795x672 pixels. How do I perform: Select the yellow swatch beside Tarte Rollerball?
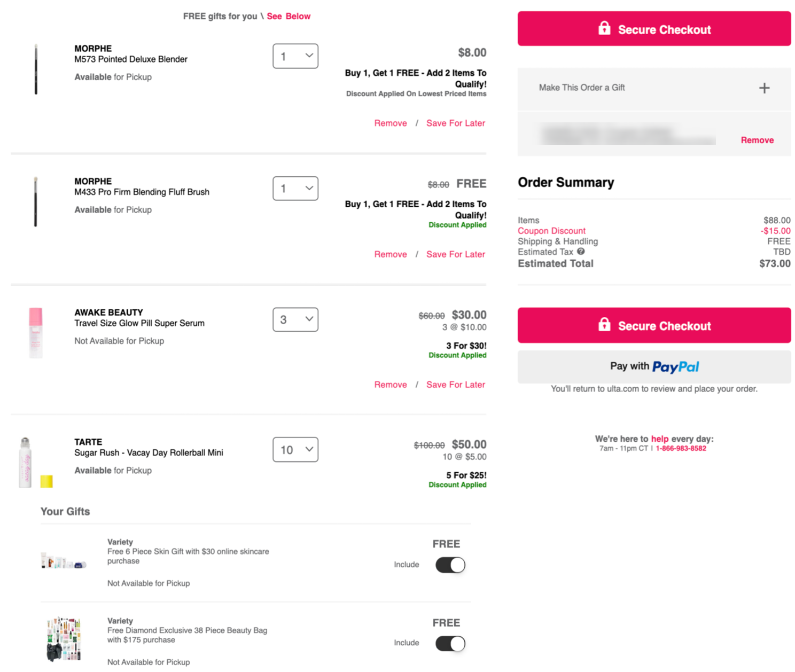pyautogui.click(x=46, y=481)
